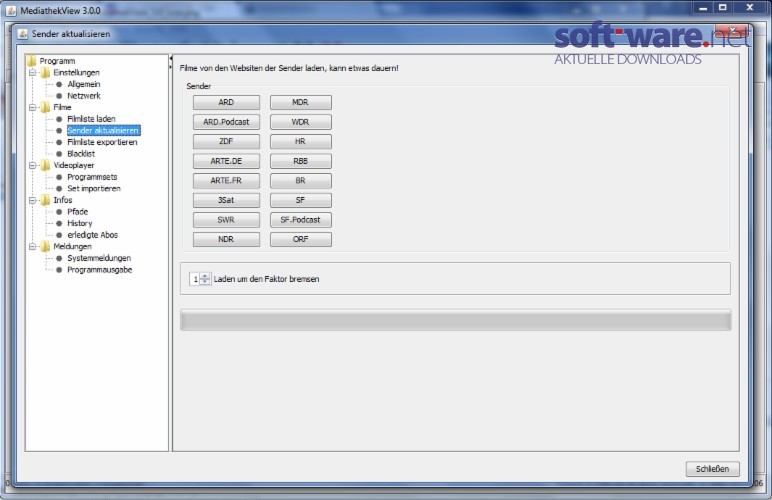The width and height of the screenshot is (772, 500).
Task: Click the Java icon in dialog title
Action: [23, 34]
